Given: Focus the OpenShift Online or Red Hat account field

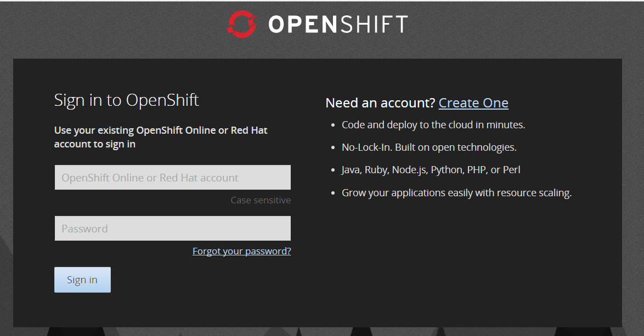Looking at the screenshot, I should point(173,178).
